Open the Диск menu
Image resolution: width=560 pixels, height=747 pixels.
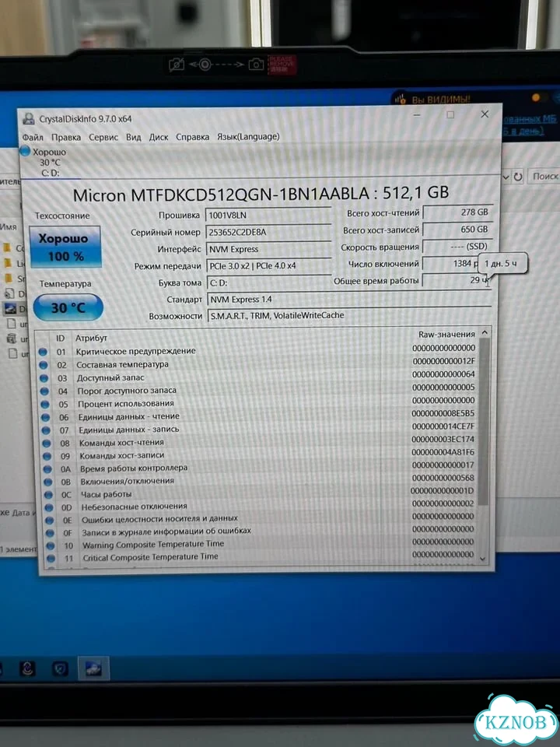click(x=159, y=137)
